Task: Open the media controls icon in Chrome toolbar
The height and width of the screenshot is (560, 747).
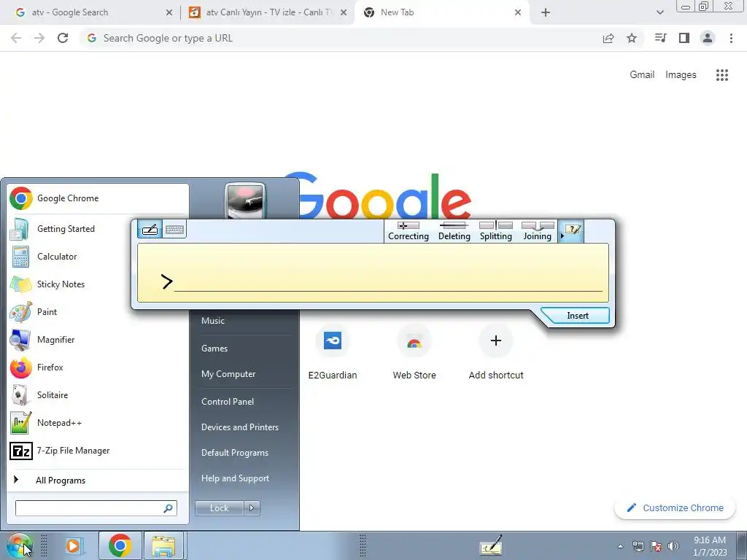Action: tap(660, 38)
